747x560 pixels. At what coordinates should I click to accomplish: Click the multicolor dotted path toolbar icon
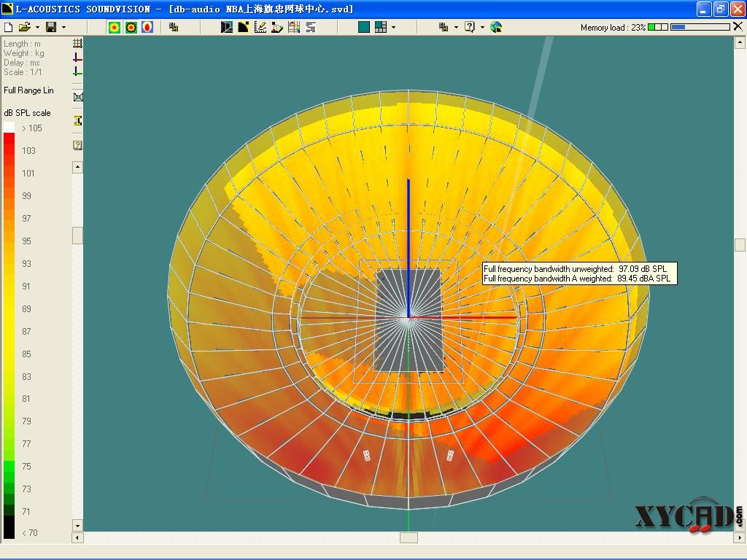point(276,27)
